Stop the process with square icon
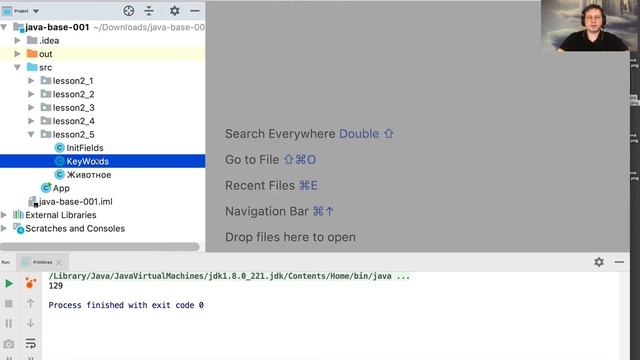640x360 pixels. [x=9, y=304]
